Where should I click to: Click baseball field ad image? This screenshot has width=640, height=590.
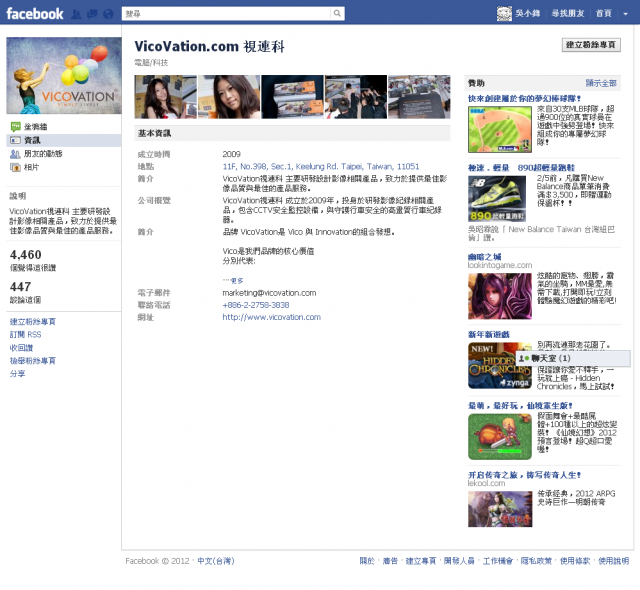[x=500, y=129]
